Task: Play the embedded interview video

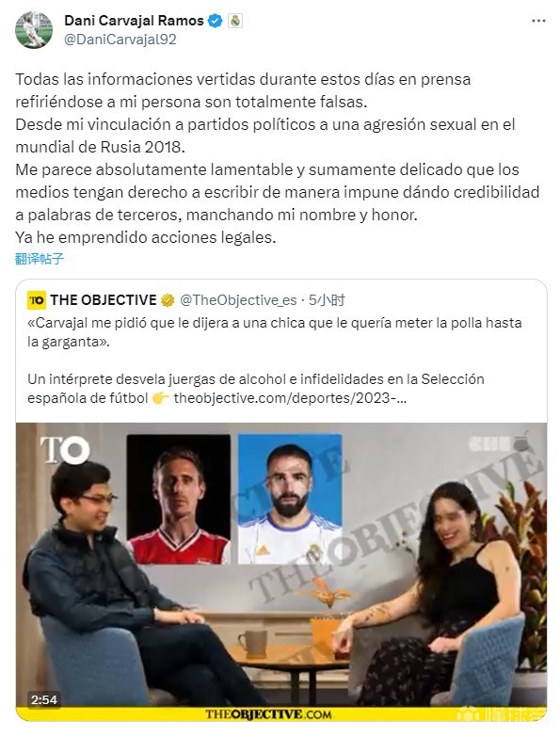Action: coord(280,571)
